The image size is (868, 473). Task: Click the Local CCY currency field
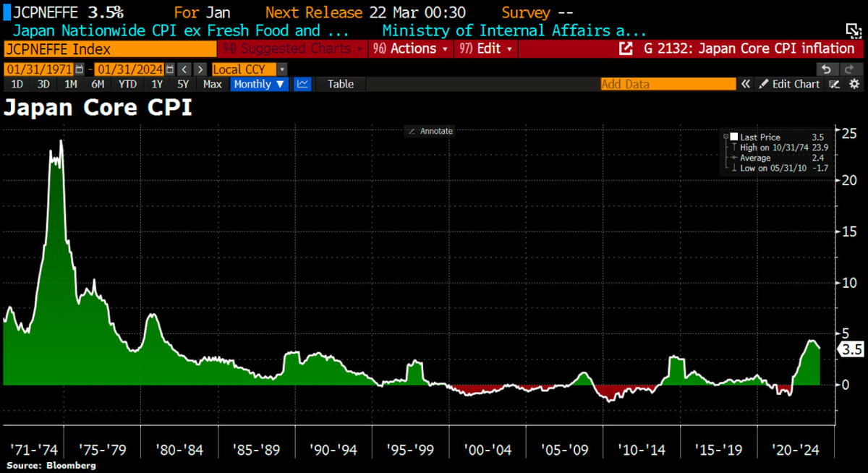244,69
